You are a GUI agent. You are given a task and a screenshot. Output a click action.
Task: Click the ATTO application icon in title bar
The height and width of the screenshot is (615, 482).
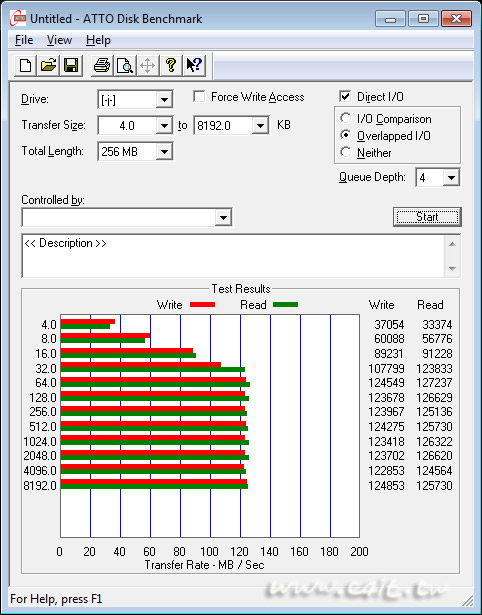(x=18, y=18)
